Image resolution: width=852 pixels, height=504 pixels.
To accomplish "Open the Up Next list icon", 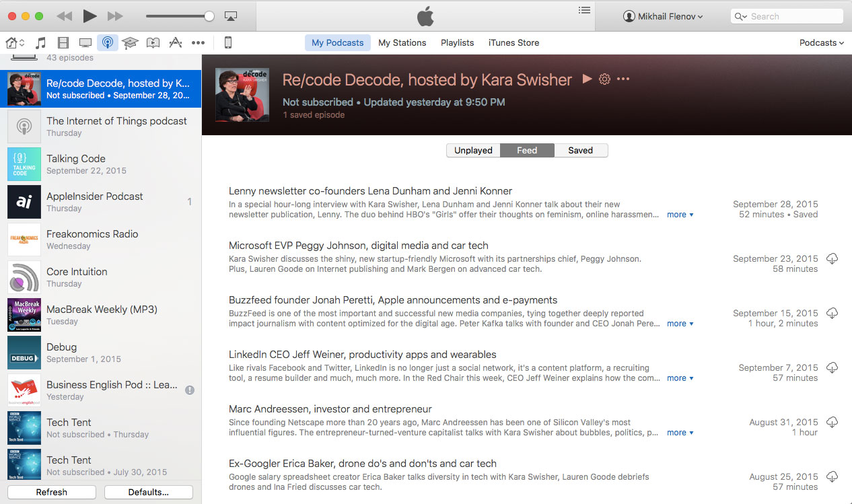I will pyautogui.click(x=584, y=10).
